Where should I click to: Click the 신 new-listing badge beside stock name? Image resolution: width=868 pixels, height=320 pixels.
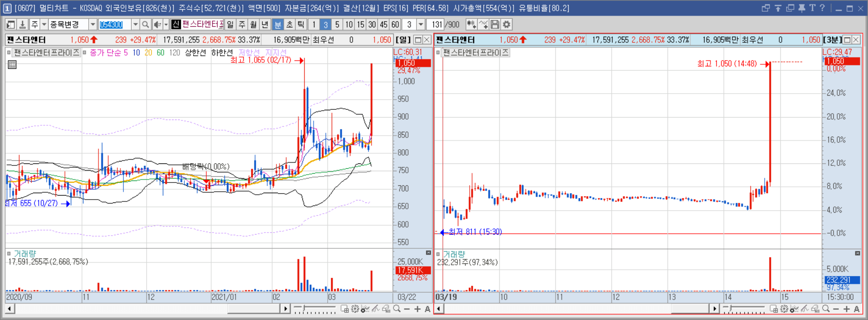tap(176, 24)
